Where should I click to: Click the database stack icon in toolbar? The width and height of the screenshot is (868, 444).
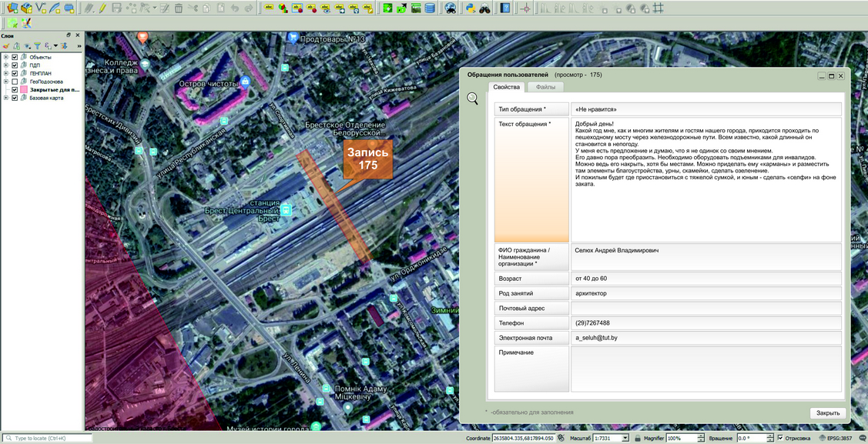pos(430,8)
